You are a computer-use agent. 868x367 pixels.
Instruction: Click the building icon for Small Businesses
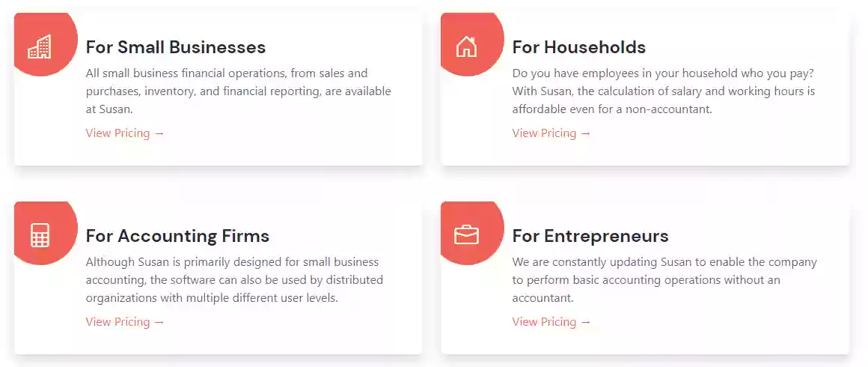(x=40, y=46)
